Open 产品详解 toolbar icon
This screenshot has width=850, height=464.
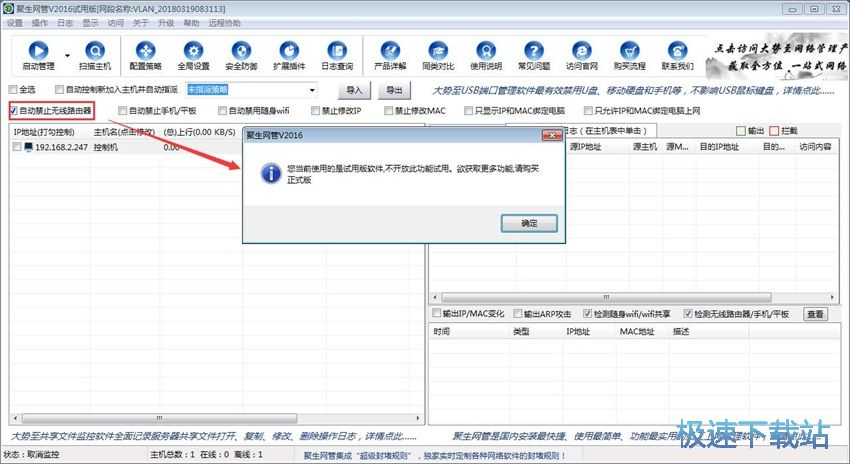click(390, 51)
